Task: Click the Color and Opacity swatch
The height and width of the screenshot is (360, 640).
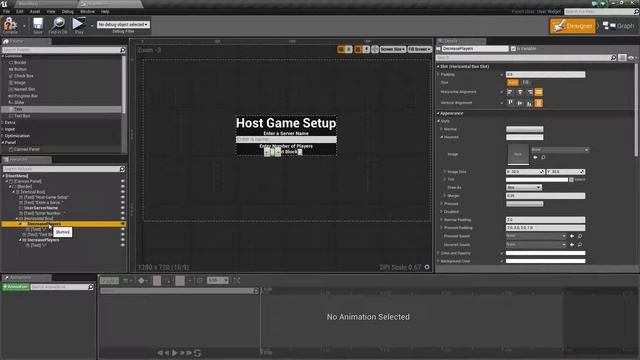Action: [545, 253]
